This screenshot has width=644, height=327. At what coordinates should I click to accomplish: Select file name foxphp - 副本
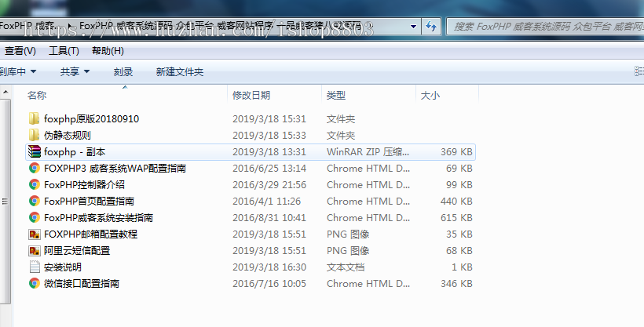[x=75, y=152]
